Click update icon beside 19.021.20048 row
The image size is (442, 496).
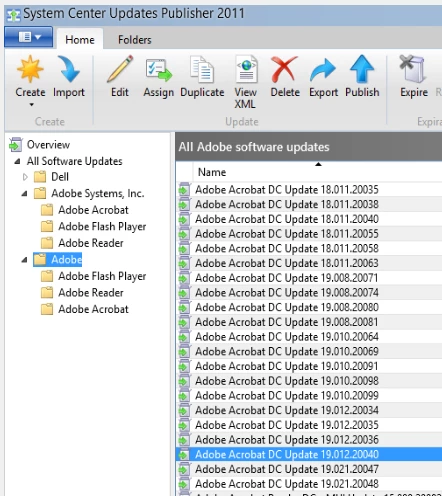point(184,484)
